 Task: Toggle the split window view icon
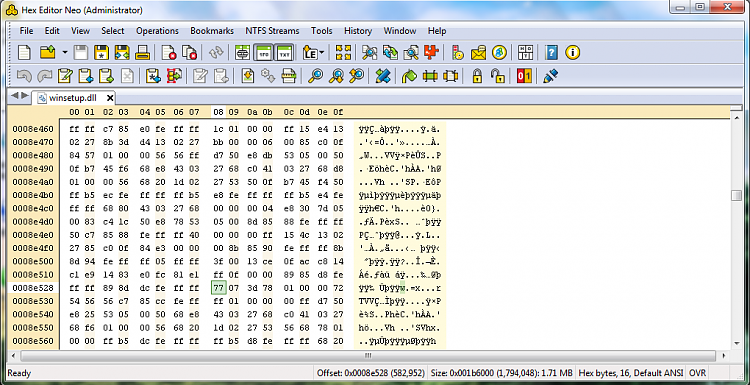[243, 53]
